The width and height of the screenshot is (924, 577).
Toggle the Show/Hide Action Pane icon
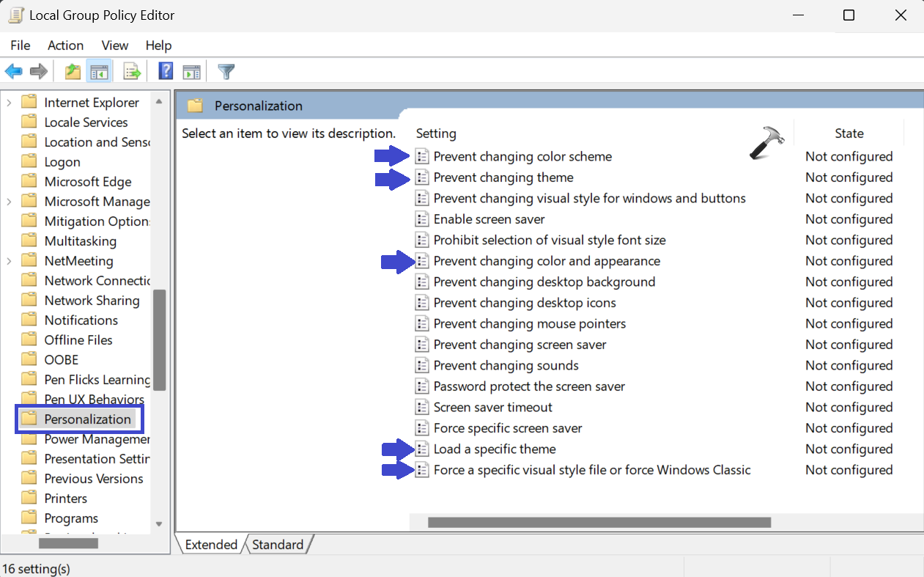pos(192,71)
